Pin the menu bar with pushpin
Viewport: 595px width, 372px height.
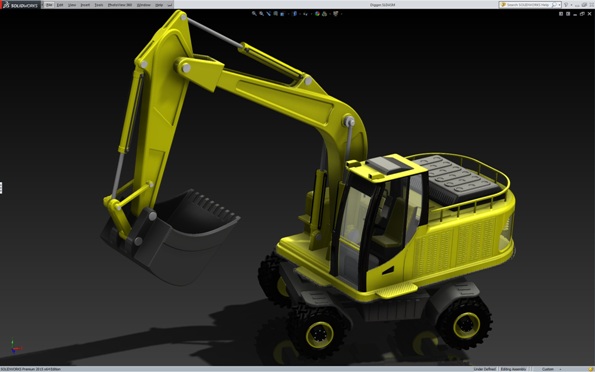click(x=170, y=5)
